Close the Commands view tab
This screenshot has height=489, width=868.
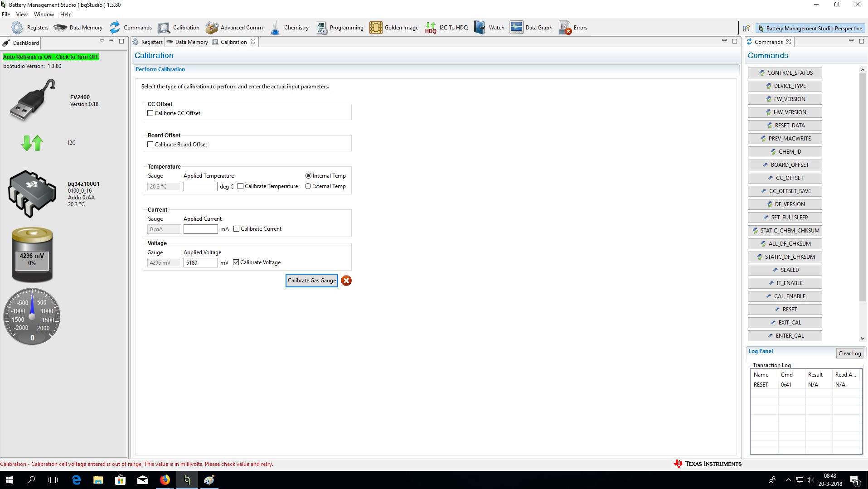(x=789, y=42)
